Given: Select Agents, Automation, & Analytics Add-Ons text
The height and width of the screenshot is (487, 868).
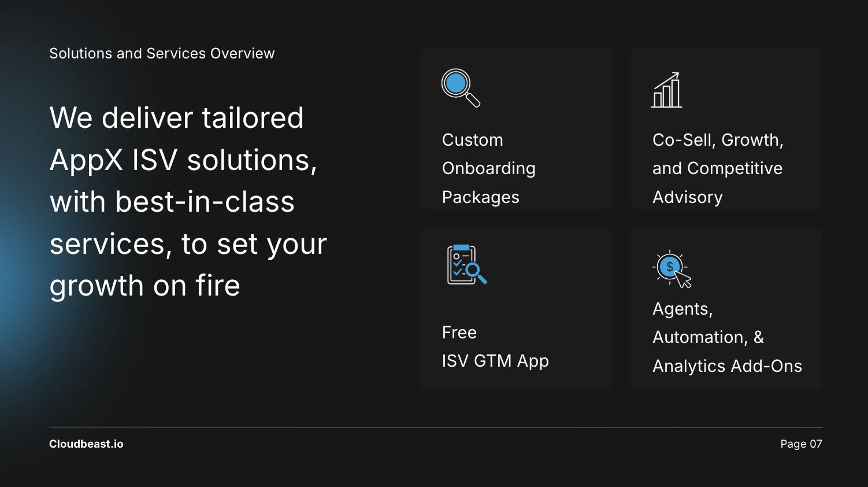Looking at the screenshot, I should tap(727, 337).
